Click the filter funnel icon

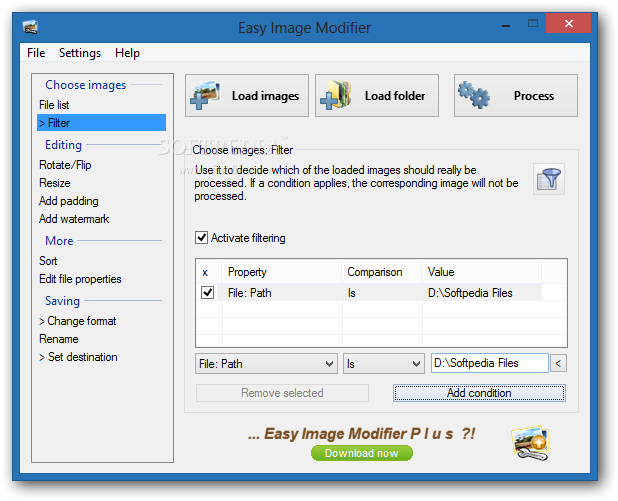(x=549, y=179)
